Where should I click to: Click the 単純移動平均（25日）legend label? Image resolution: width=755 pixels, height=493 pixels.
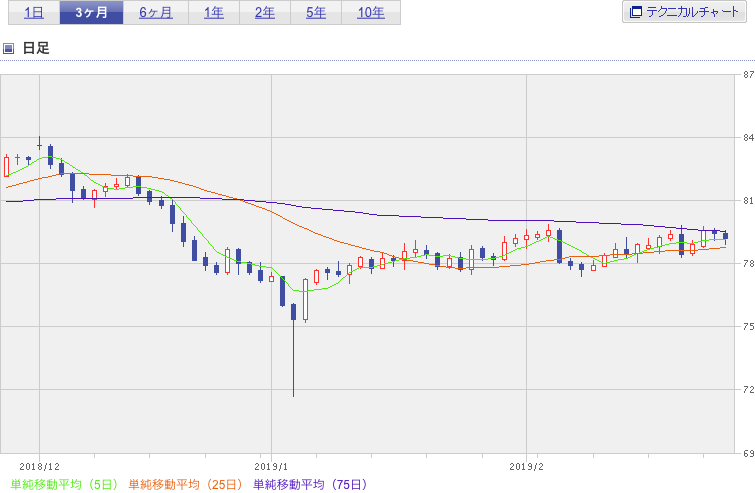[x=186, y=484]
